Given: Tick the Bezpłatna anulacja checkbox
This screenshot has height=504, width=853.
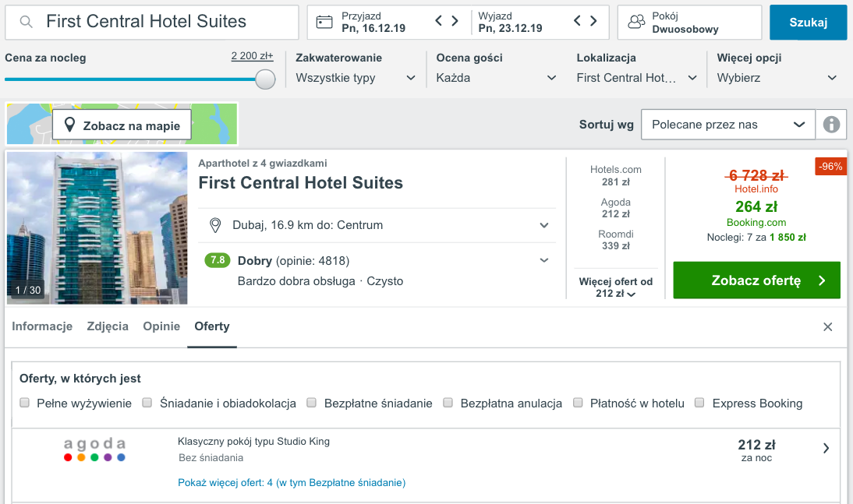Looking at the screenshot, I should [448, 403].
